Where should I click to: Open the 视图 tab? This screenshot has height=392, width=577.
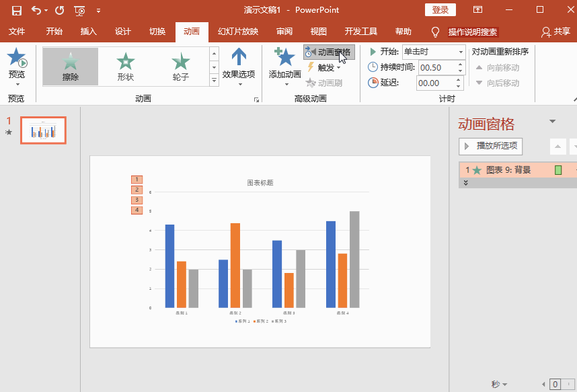pos(318,32)
